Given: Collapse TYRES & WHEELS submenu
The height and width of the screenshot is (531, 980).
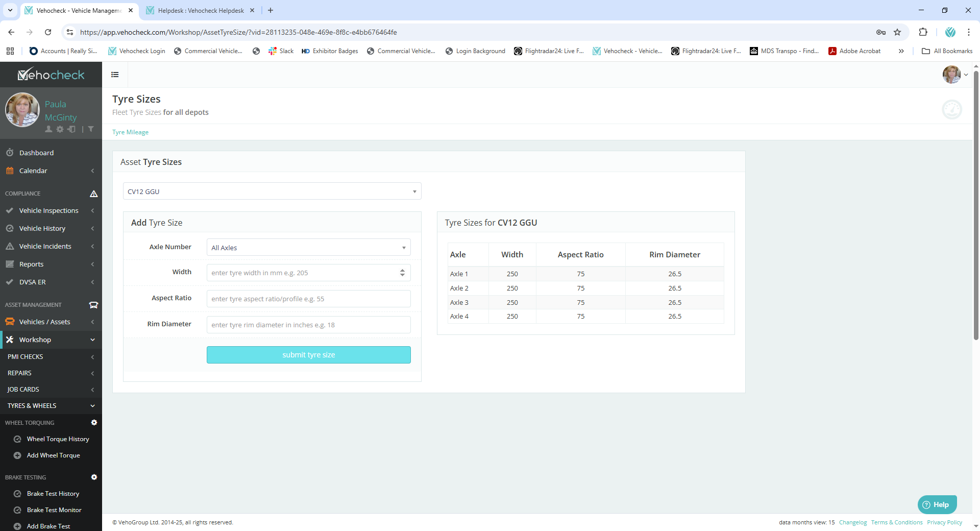Looking at the screenshot, I should tap(51, 406).
